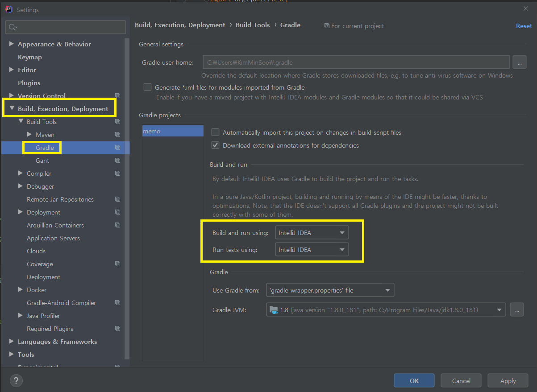Click project-level icon beside Compiler
This screenshot has height=392, width=537.
(x=117, y=173)
